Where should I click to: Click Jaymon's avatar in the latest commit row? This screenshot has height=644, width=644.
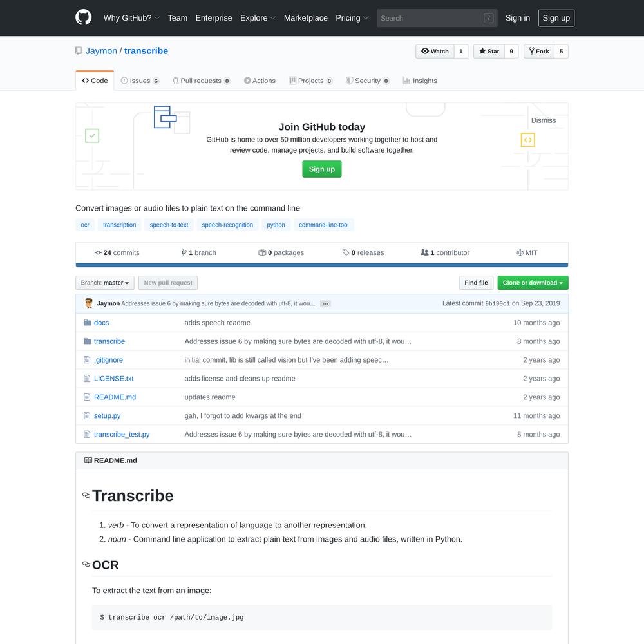(89, 303)
